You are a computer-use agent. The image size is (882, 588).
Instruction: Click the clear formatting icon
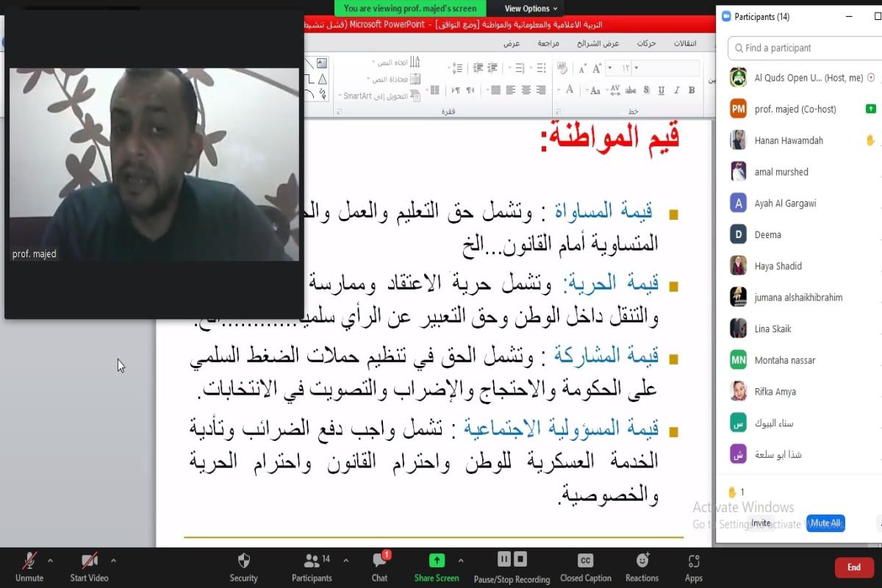click(562, 68)
